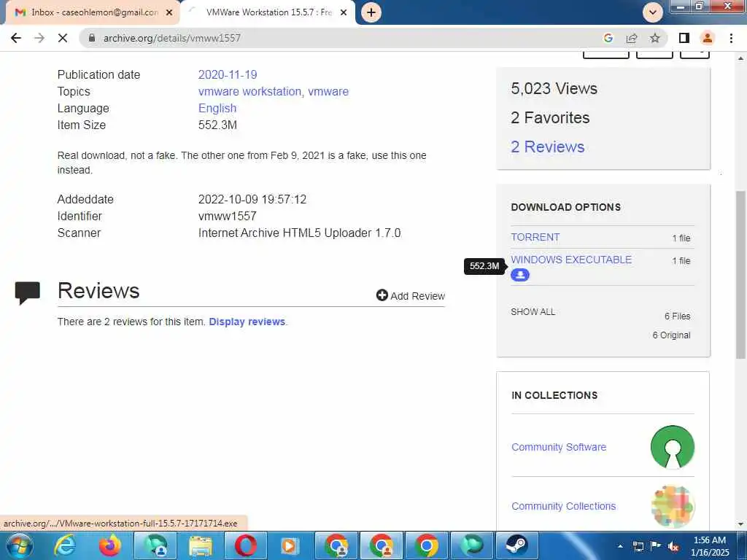The image size is (747, 560).
Task: Click the speech bubble Reviews icon
Action: [x=27, y=293]
